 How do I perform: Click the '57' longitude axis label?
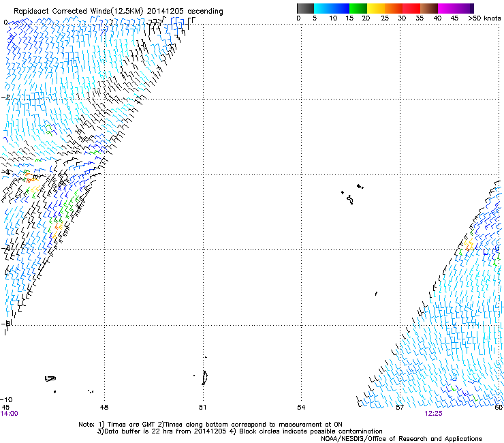click(400, 408)
